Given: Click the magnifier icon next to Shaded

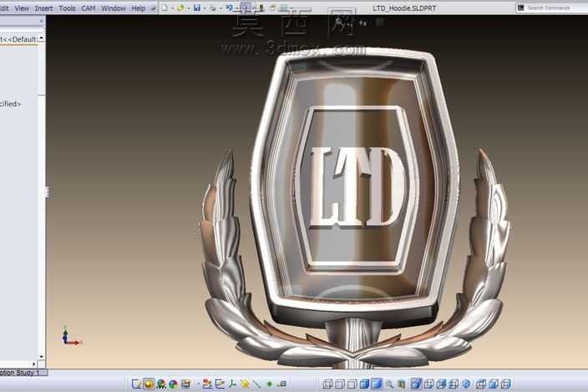Looking at the screenshot, I should (x=389, y=384).
